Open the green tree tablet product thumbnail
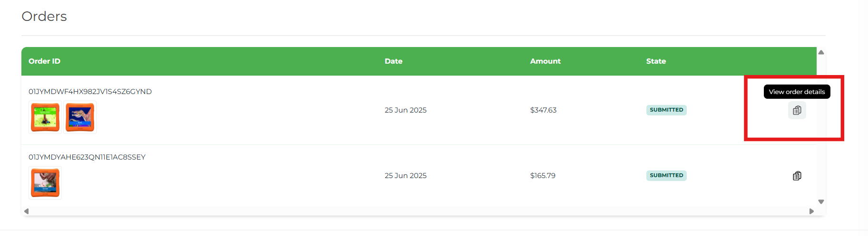 [45, 117]
